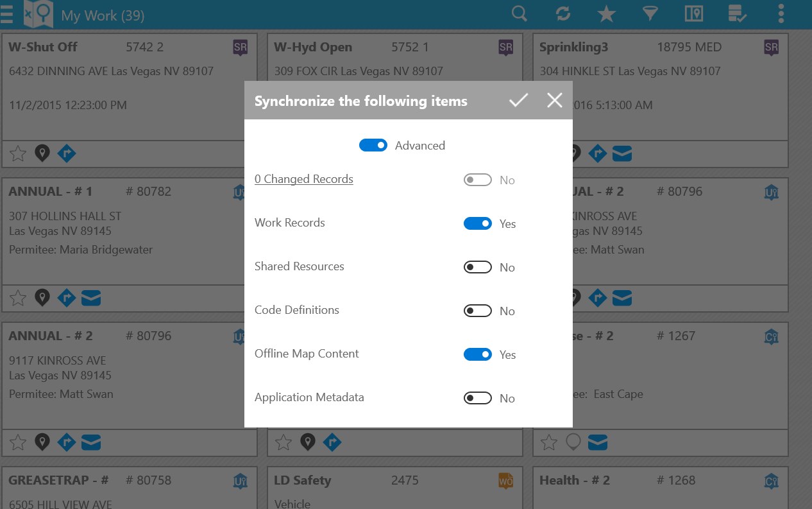This screenshot has width=812, height=509.
Task: Open the filter funnel icon
Action: click(x=650, y=13)
